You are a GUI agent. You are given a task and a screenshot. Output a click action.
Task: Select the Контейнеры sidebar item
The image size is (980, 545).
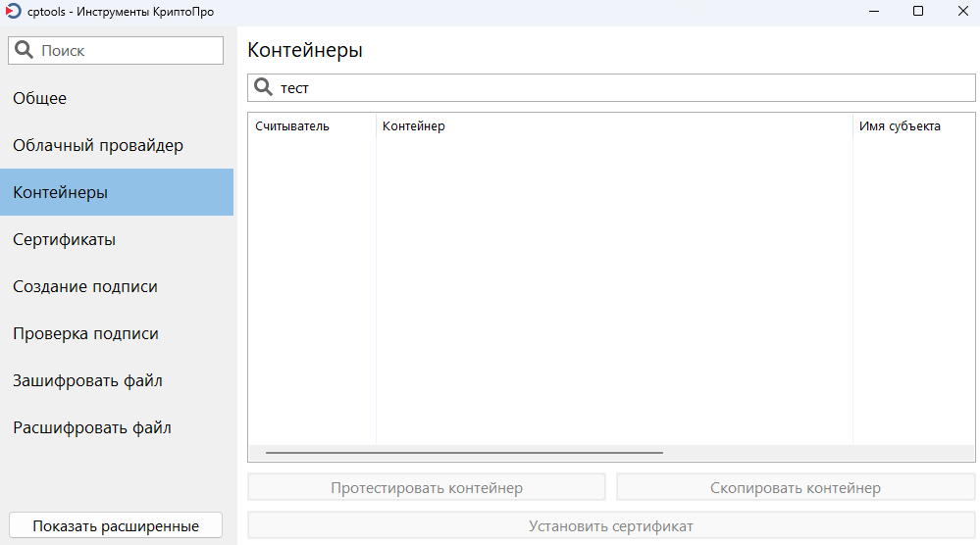pyautogui.click(x=117, y=192)
